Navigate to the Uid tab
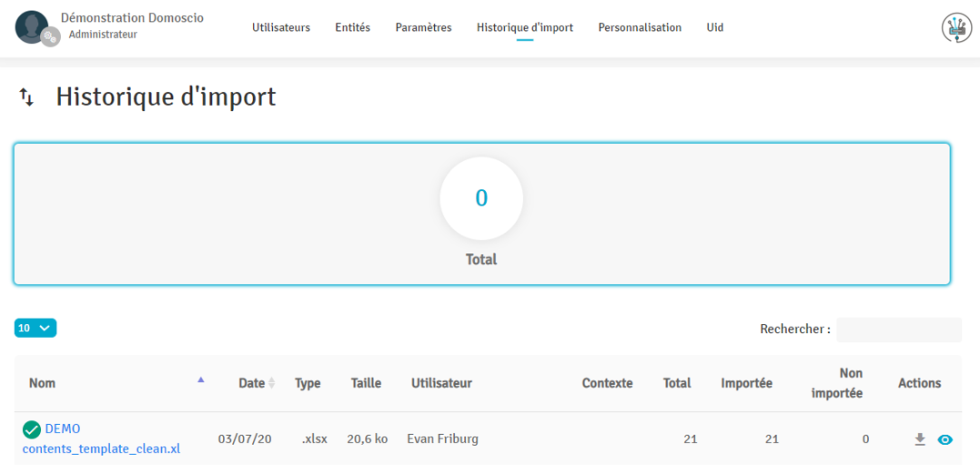 click(x=715, y=27)
